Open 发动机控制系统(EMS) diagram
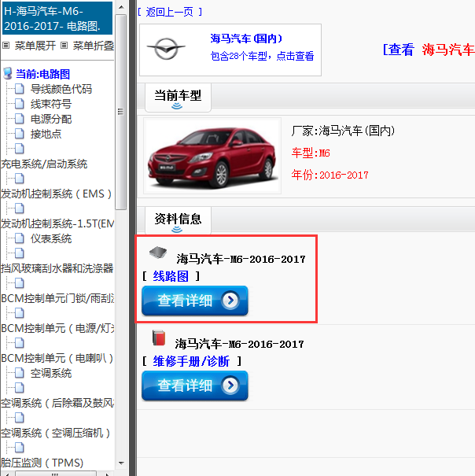Image resolution: width=475 pixels, height=476 pixels. point(56,194)
